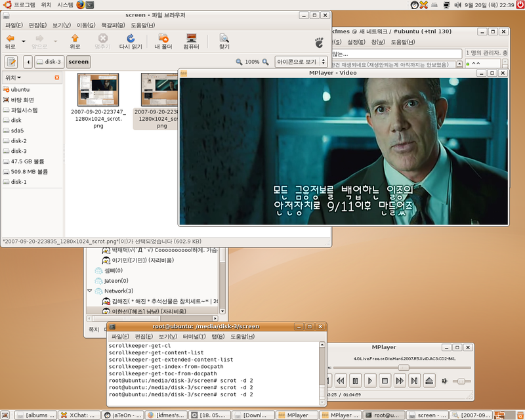
Task: Select disk-3 path button in location bar
Action: pos(49,62)
